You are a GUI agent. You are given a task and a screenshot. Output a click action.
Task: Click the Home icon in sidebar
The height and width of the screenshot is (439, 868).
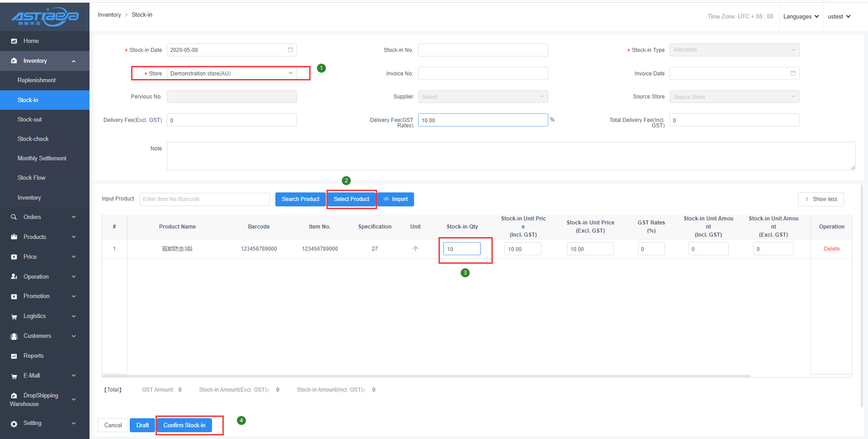(14, 41)
